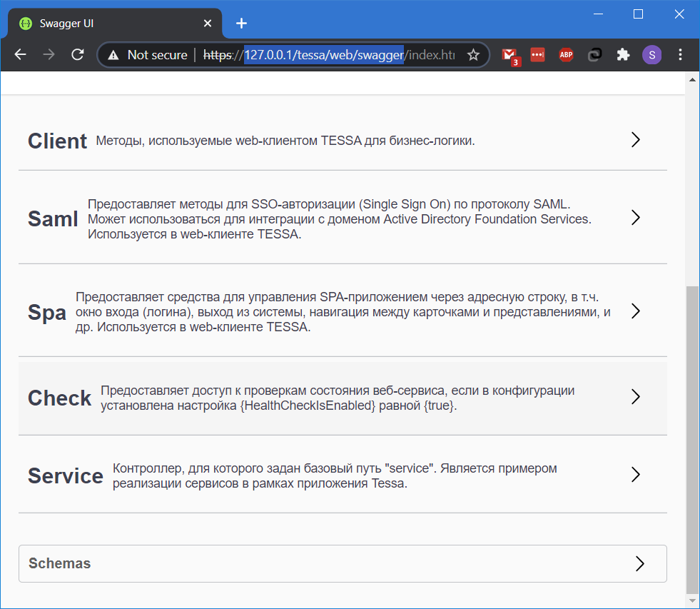
Task: Click Spa description about SPA-приложением
Action: [343, 312]
